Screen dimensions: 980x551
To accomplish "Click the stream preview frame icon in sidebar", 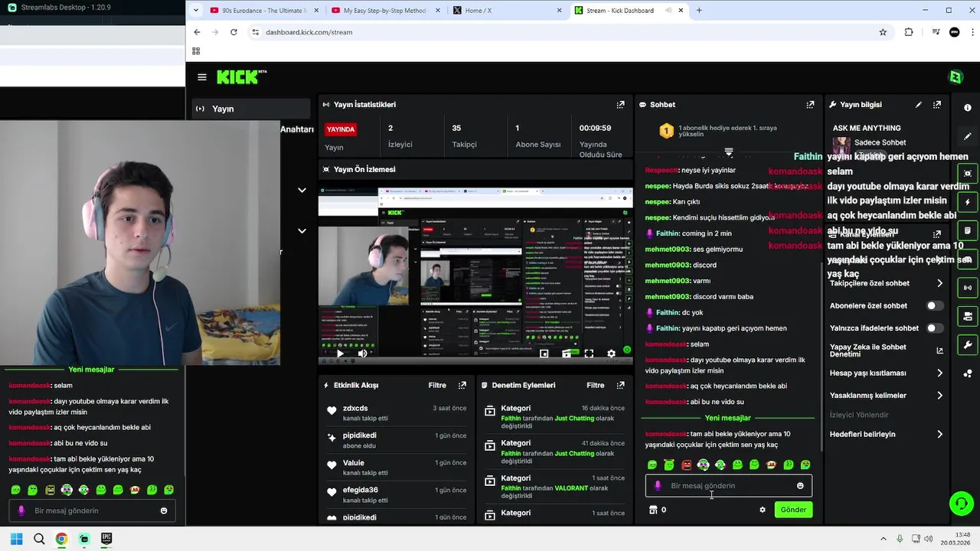I will click(x=968, y=174).
